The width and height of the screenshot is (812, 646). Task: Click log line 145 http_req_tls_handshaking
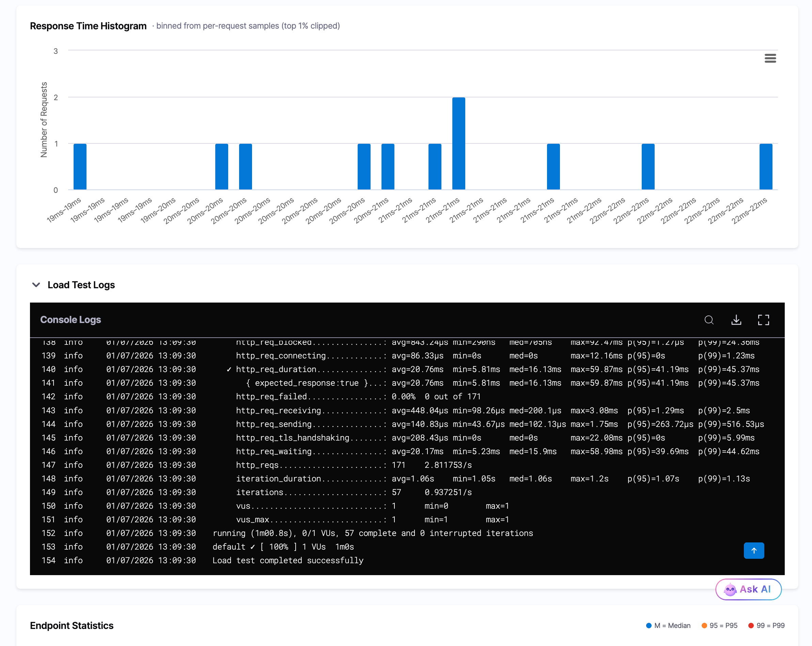click(407, 438)
